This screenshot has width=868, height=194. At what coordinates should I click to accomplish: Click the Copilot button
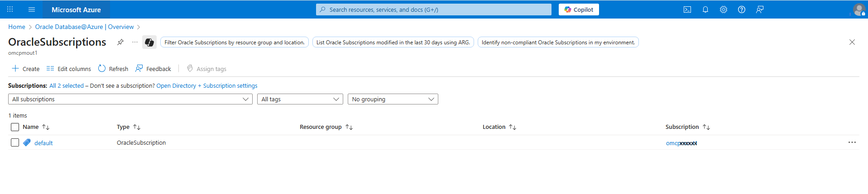tap(578, 9)
